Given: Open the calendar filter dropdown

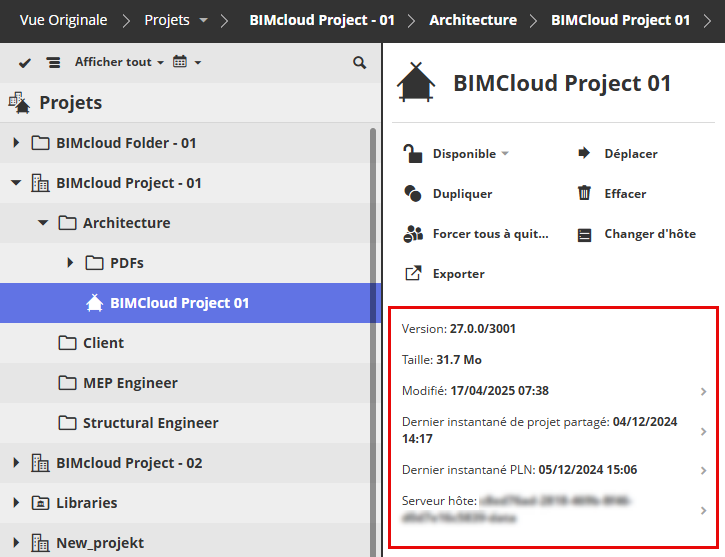Looking at the screenshot, I should (186, 62).
